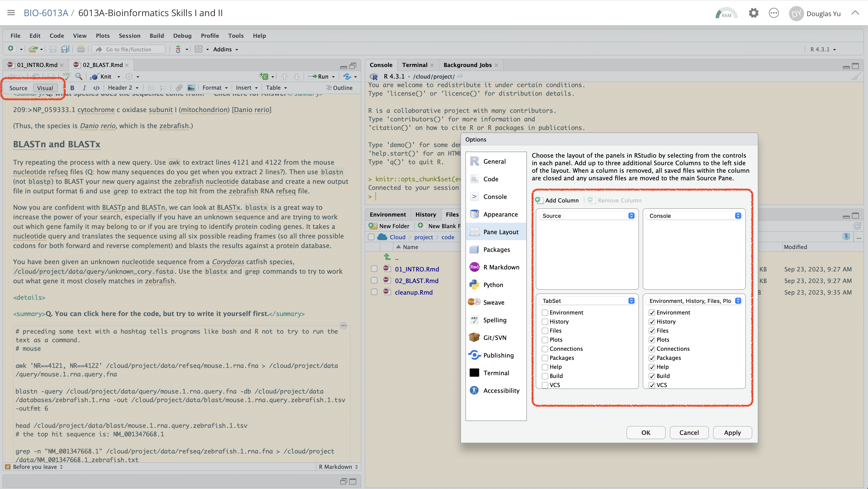Screen dimensions: 868x489
Task: Insert an image with picture icon
Action: [191, 88]
